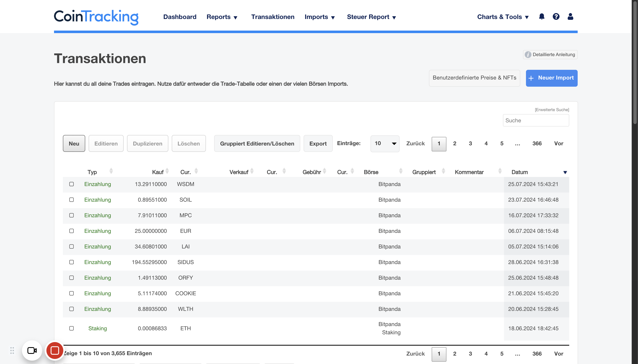Image resolution: width=638 pixels, height=364 pixels.
Task: Sort by Cur. column next to Verkauf
Action: [x=284, y=171]
